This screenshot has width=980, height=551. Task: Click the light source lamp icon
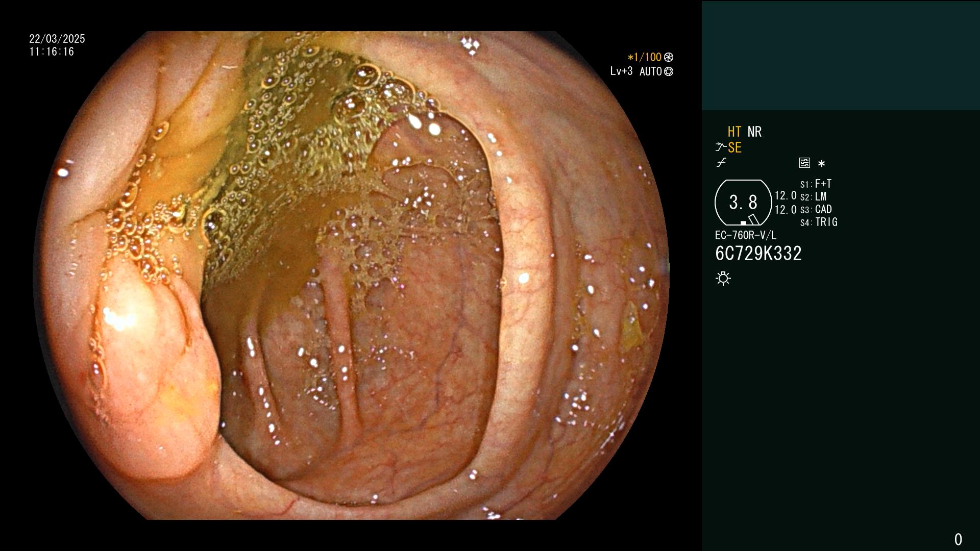pos(723,278)
